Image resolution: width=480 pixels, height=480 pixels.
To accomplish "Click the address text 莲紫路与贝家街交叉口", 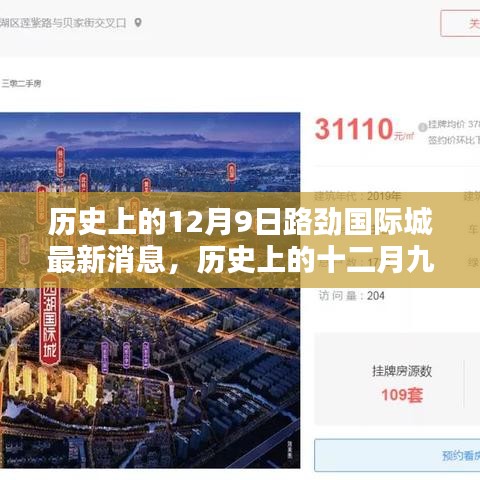I will 74,23.
